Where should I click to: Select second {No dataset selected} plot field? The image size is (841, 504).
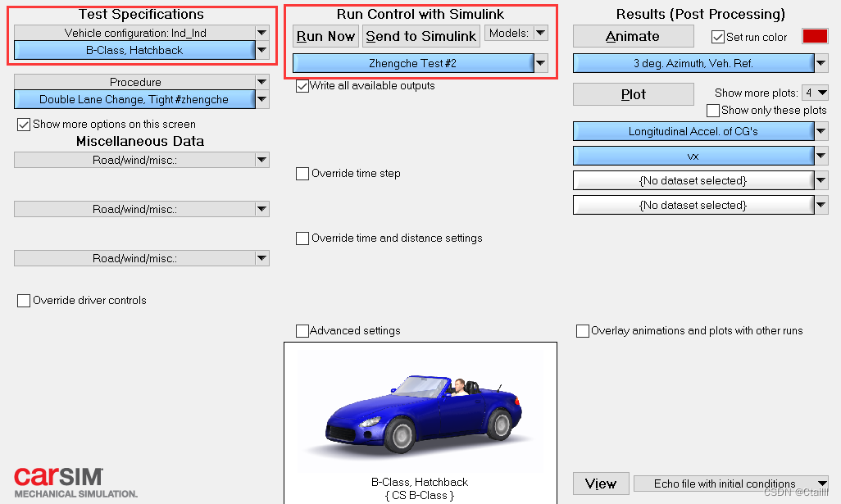[693, 205]
